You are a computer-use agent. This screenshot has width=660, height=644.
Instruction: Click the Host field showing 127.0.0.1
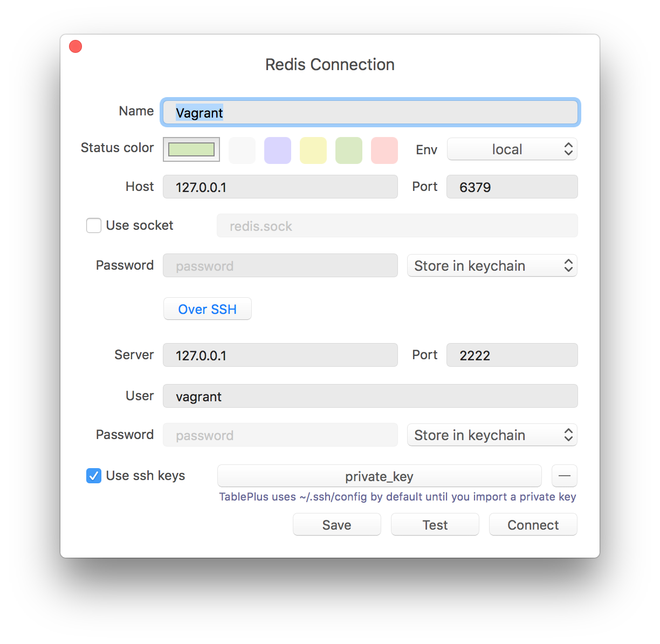pos(280,187)
